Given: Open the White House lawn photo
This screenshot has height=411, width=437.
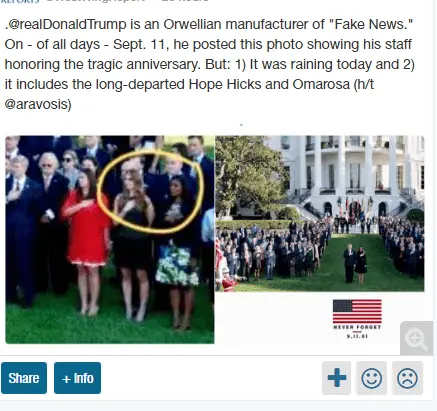Looking at the screenshot, I should 320,213.
